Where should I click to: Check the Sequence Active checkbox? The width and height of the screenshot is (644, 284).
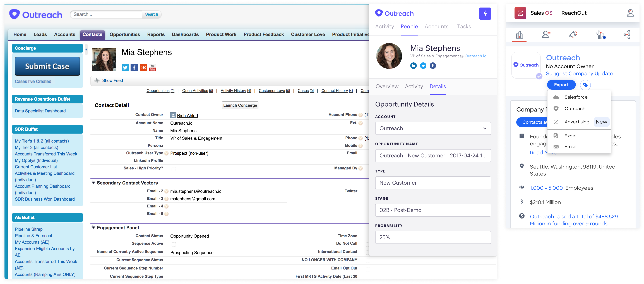point(174,244)
